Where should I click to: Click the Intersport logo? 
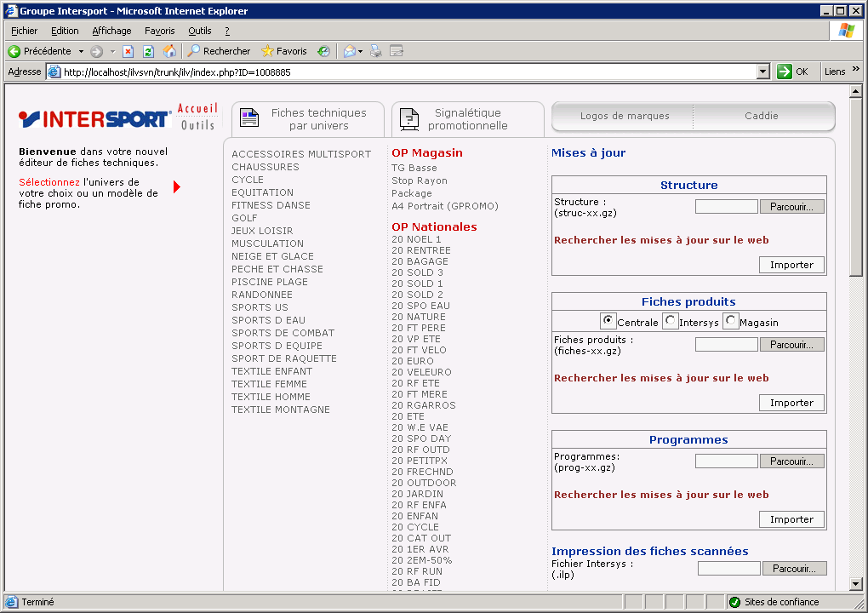(x=94, y=118)
